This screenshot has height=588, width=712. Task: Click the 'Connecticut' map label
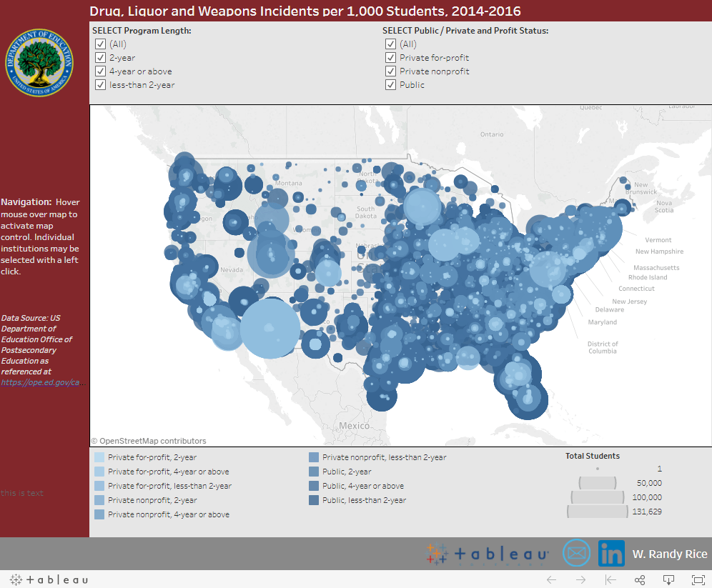click(x=637, y=289)
